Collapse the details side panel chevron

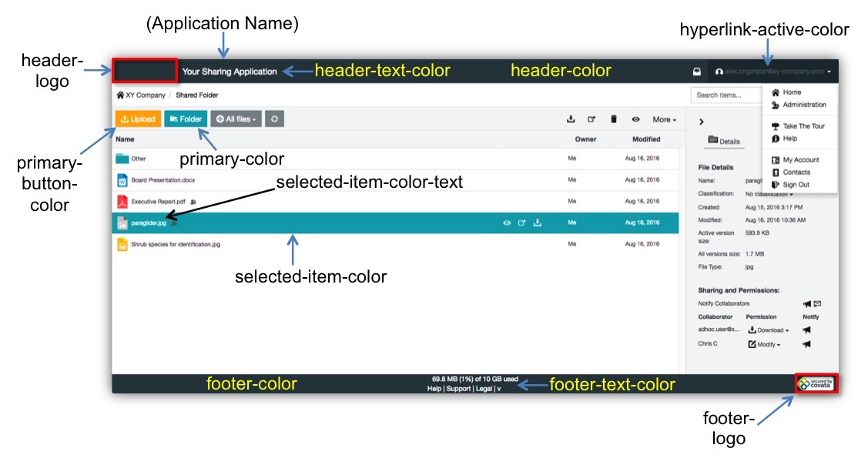[701, 122]
